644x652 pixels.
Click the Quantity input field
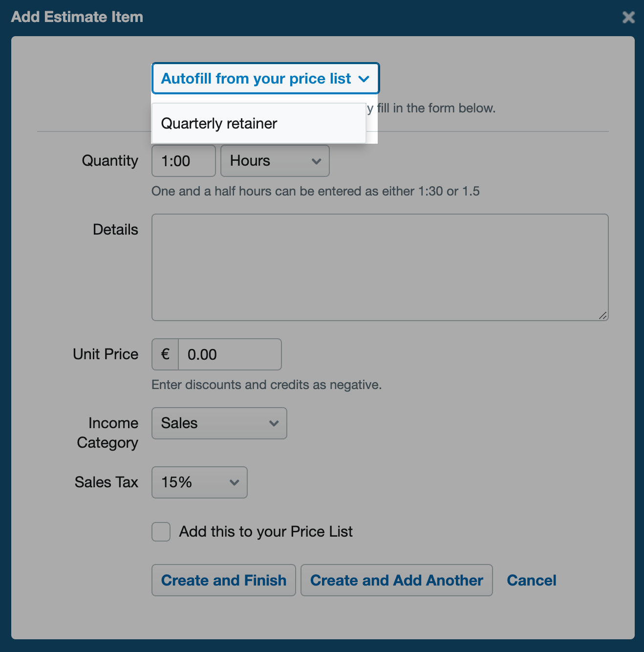[184, 161]
